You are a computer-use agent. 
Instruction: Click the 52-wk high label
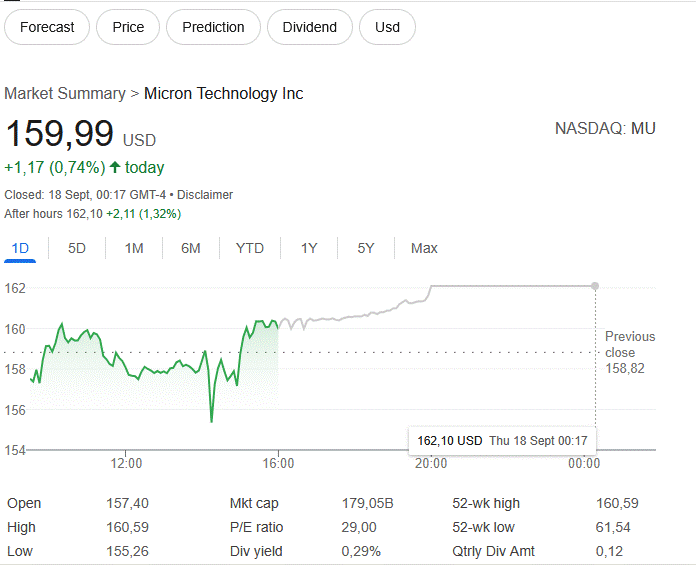coord(486,503)
